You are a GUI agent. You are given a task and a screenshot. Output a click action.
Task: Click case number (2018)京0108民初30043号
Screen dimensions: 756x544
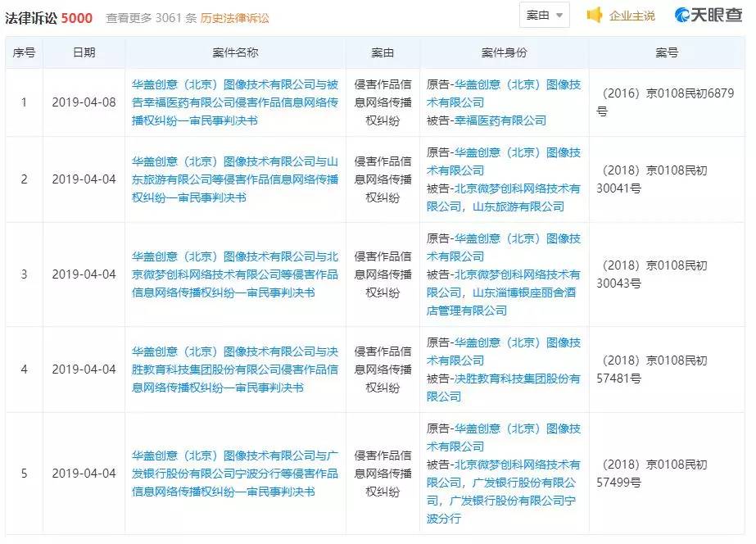[652, 274]
